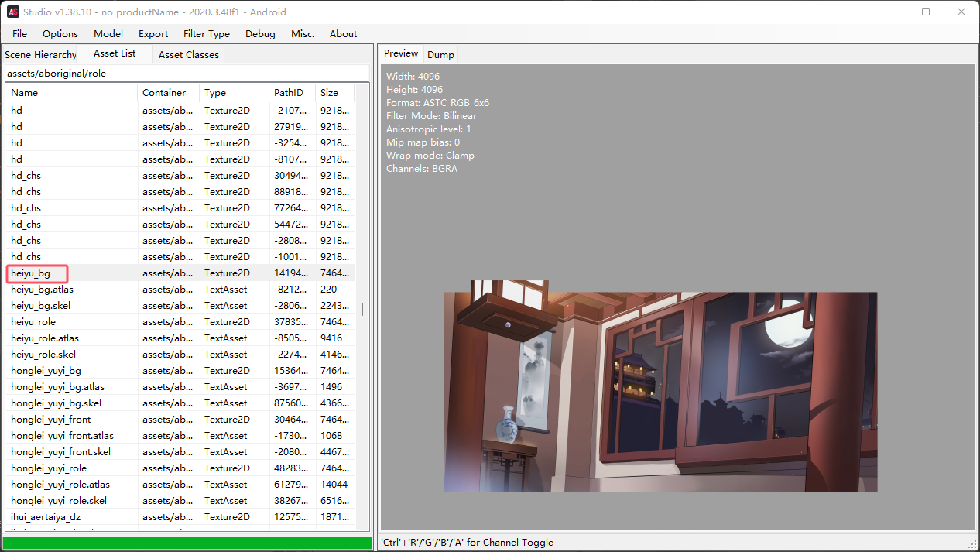Minimize the AssetStudio window
This screenshot has height=552, width=980.
coord(890,12)
